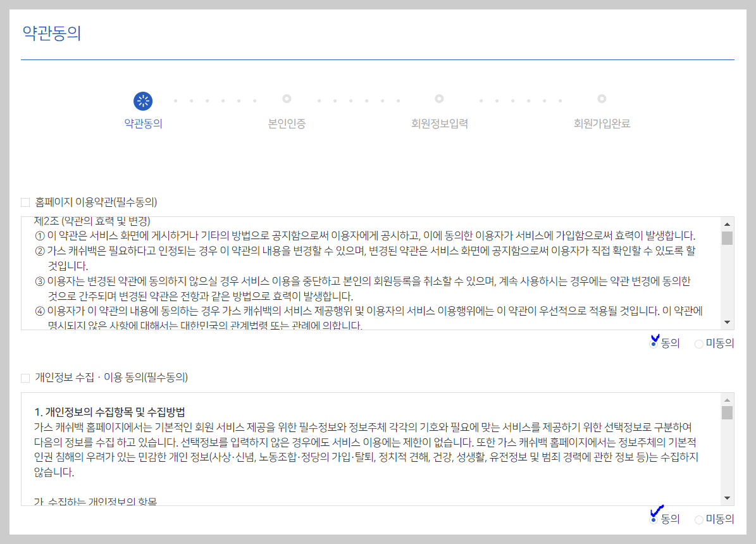Select 동의 for personal information collection
The height and width of the screenshot is (544, 756).
point(654,519)
